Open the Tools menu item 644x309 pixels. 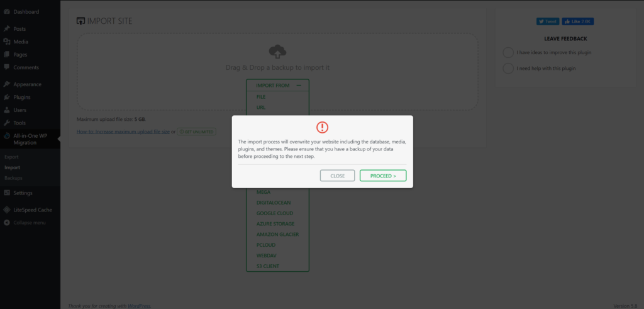[x=19, y=123]
